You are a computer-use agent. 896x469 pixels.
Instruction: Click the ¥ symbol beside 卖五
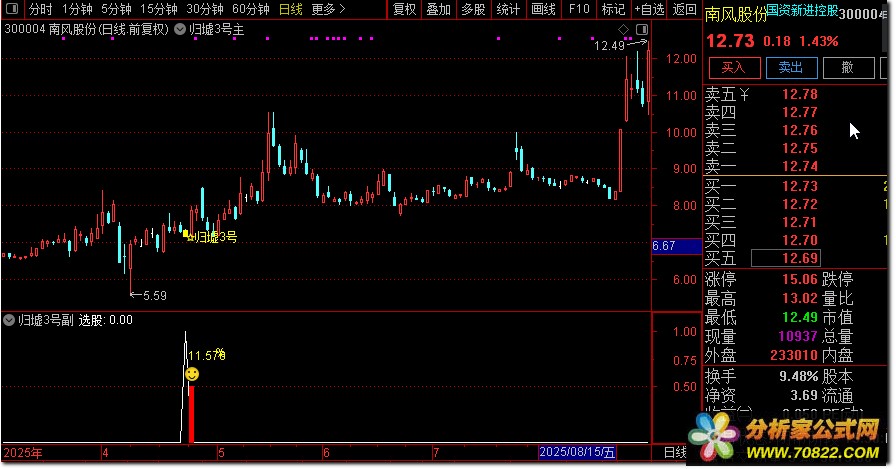[x=744, y=94]
